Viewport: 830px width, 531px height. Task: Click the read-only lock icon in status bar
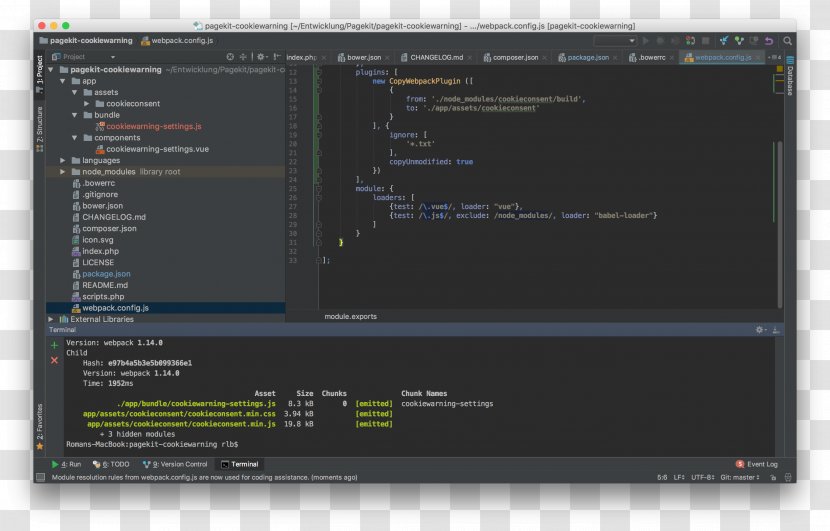(773, 478)
